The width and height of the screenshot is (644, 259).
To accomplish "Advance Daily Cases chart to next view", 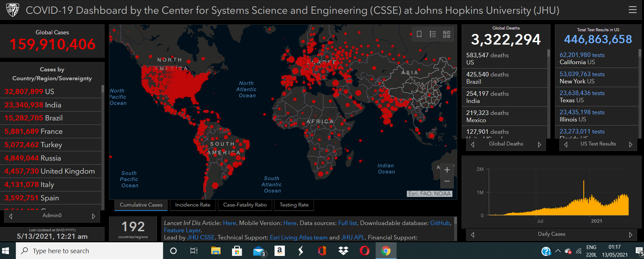I will 630,235.
